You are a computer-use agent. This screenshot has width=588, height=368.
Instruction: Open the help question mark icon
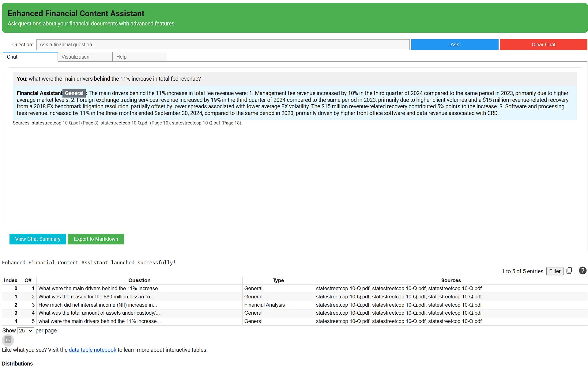(x=582, y=271)
